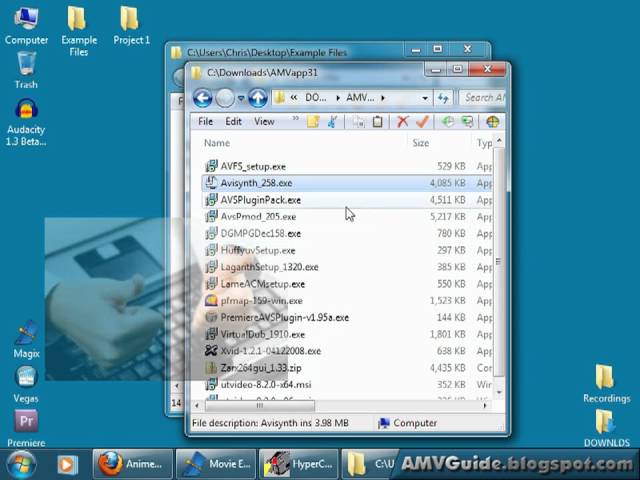
Task: Open the Edit menu
Action: (x=233, y=122)
